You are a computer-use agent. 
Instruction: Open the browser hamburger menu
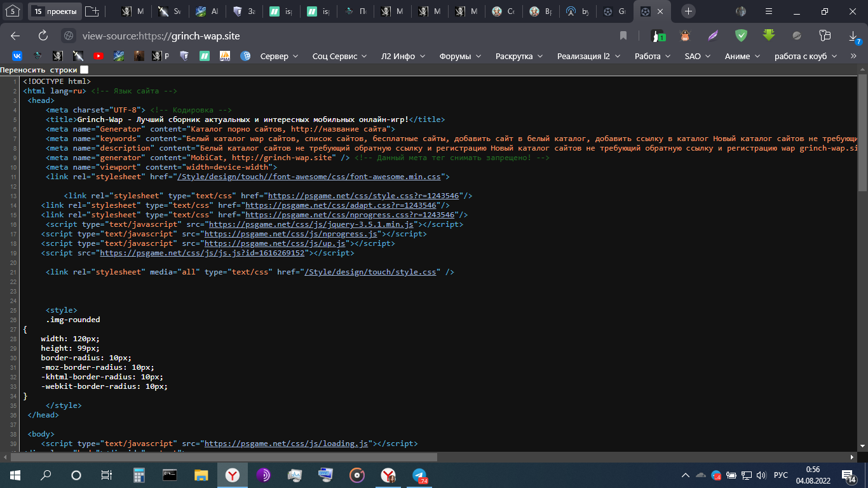(x=769, y=11)
